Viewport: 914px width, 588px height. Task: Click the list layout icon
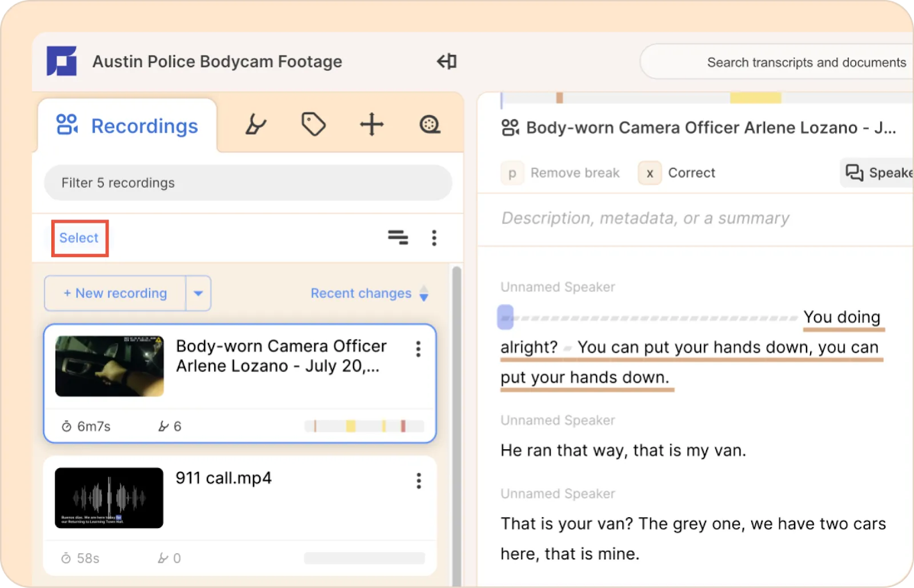tap(398, 237)
